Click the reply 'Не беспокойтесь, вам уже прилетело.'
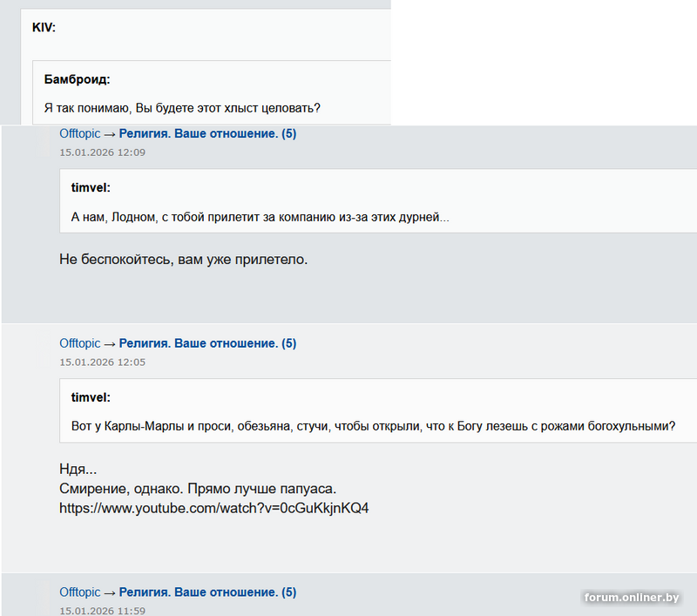Screen dimensions: 697x616 click(183, 260)
